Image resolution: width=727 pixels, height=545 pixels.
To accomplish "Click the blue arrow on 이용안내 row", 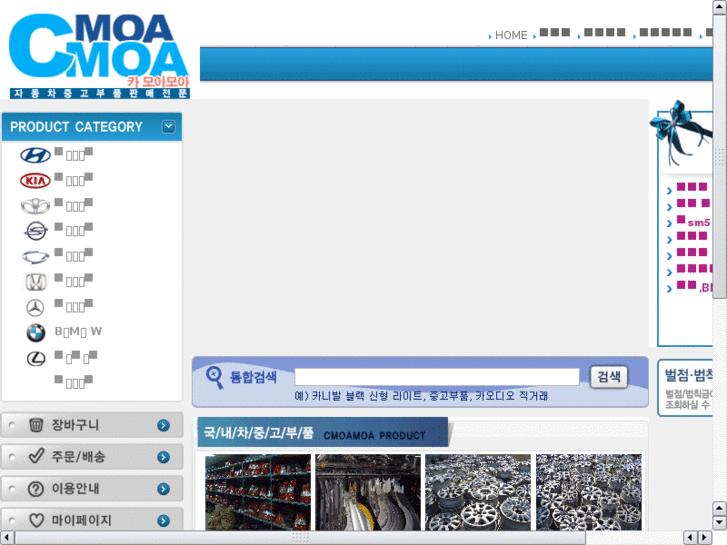I will (x=163, y=489).
